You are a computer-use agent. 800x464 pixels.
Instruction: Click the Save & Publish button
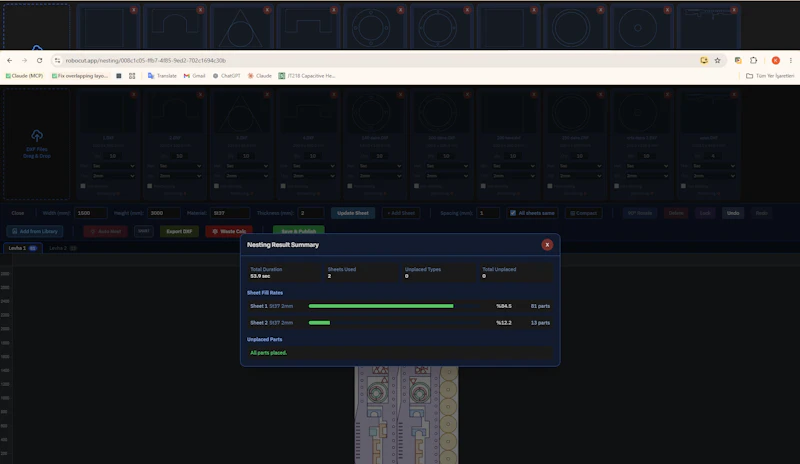coord(298,231)
